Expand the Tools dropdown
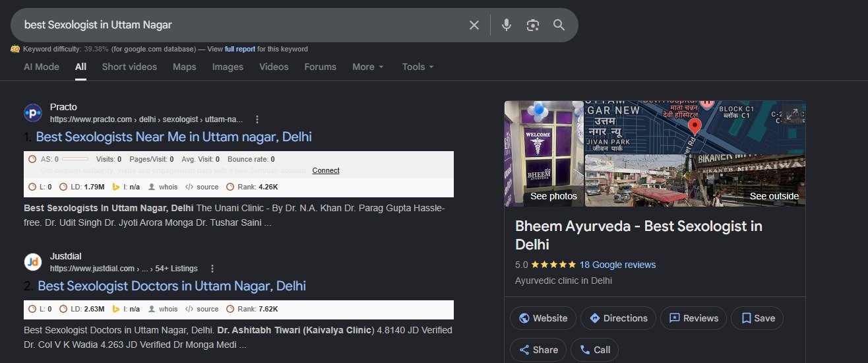The width and height of the screenshot is (868, 363). 418,67
